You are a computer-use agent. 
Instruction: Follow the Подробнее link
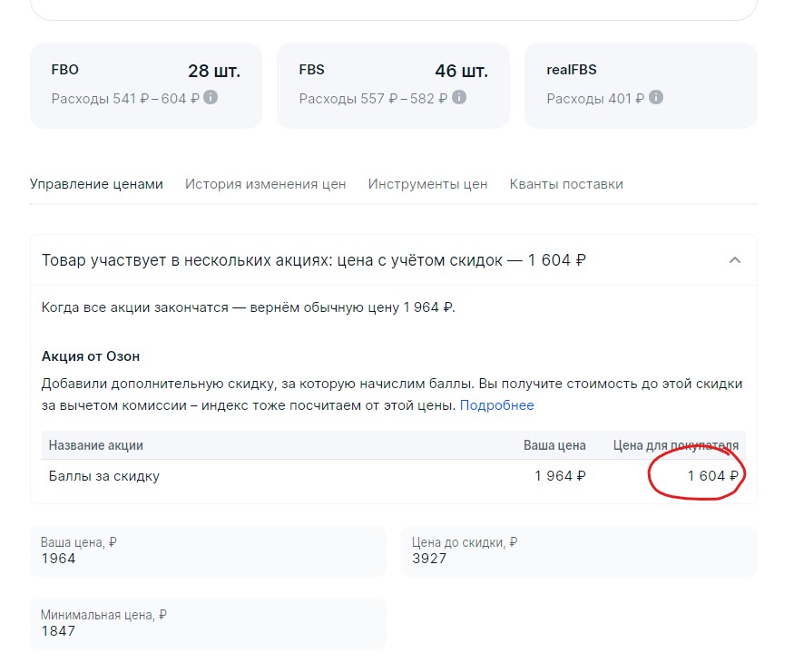[x=496, y=405]
